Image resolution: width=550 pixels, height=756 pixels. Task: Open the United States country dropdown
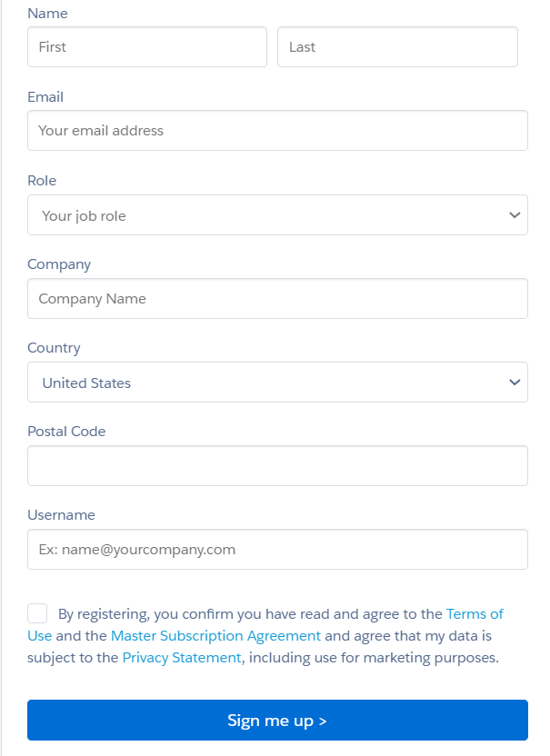[277, 383]
